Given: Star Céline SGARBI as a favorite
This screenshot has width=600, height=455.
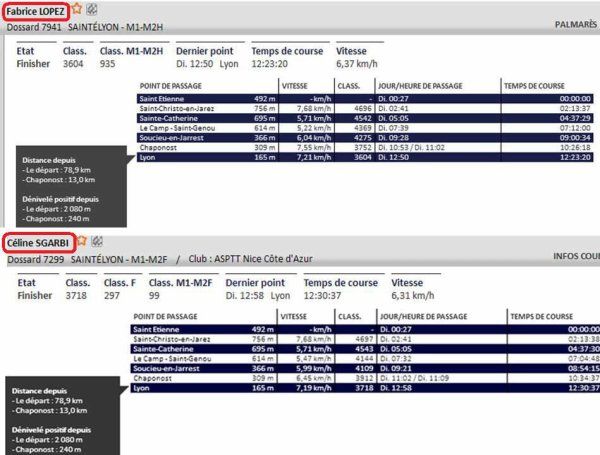Looking at the screenshot, I should pos(81,241).
